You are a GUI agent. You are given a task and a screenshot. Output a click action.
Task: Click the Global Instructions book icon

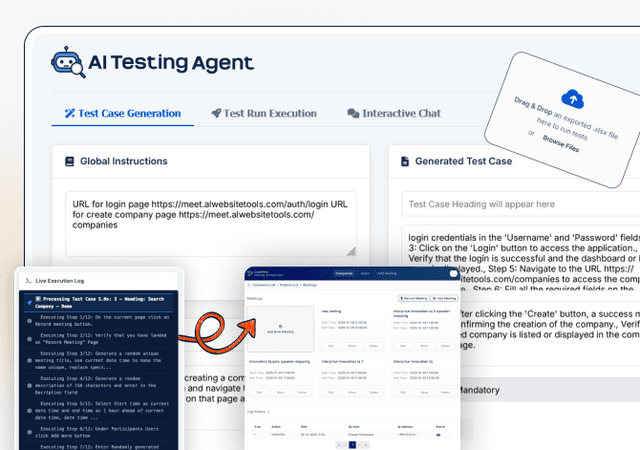tap(70, 161)
